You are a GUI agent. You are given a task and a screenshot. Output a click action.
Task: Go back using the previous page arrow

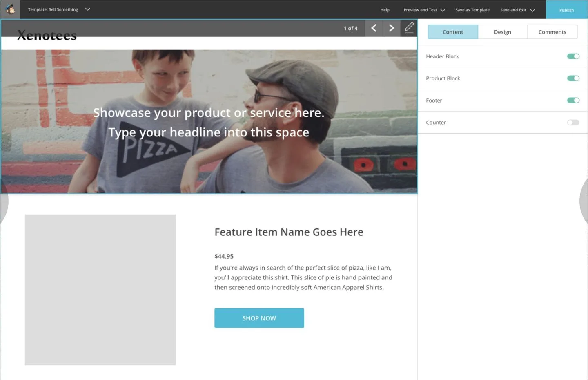[x=373, y=28]
